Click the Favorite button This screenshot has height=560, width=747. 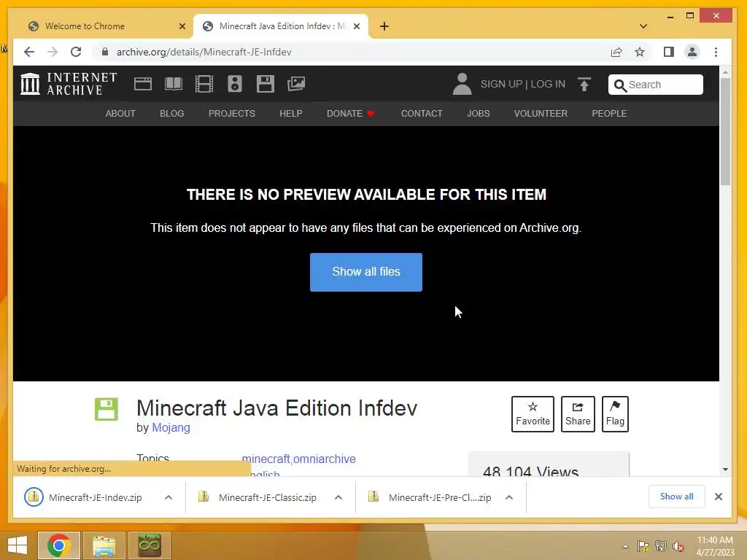[x=533, y=414]
